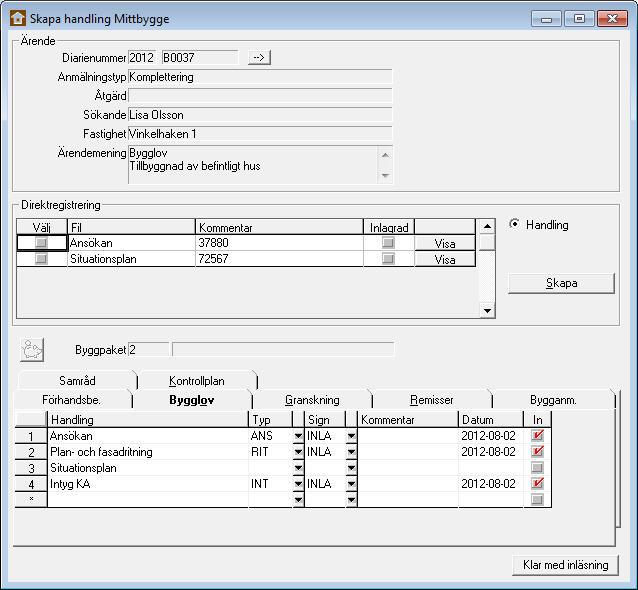The height and width of the screenshot is (590, 638).
Task: Click the Åtgärd empty field
Action: click(260, 96)
